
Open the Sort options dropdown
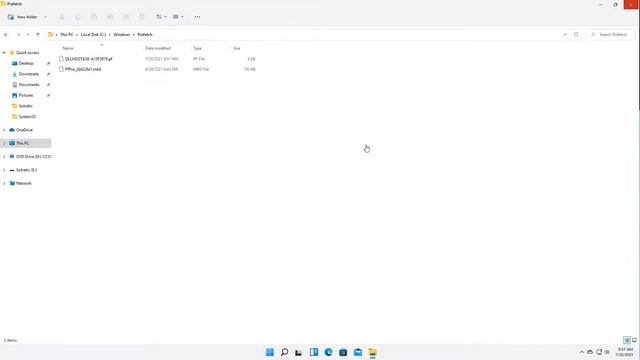(x=161, y=17)
